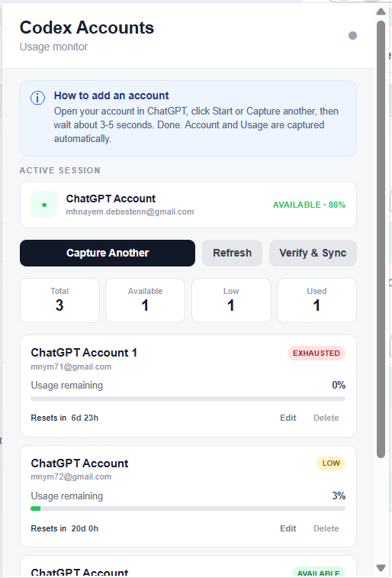This screenshot has height=578, width=392.
Task: Select the Total accounts stat card
Action: pos(59,300)
